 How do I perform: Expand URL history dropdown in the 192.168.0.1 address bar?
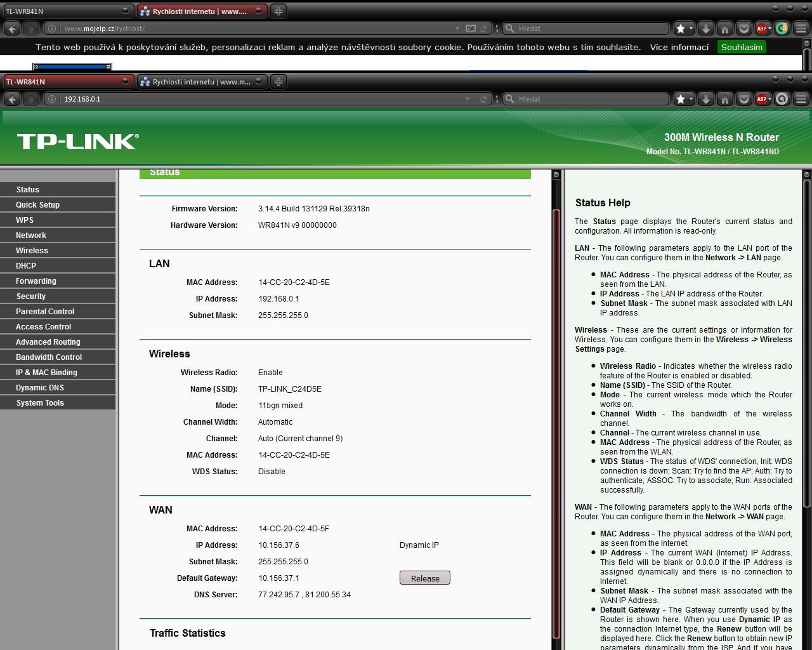click(x=468, y=99)
